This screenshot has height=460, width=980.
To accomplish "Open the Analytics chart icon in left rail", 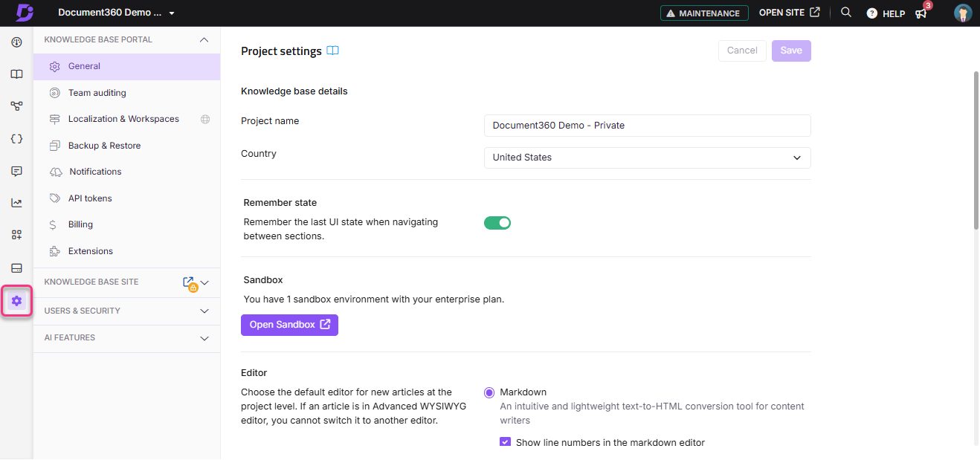I will tap(16, 203).
